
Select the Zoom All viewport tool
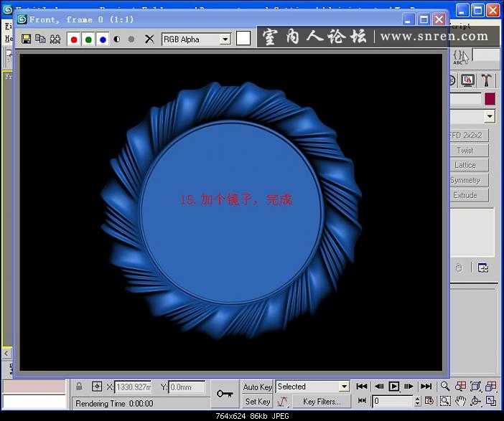click(x=461, y=387)
